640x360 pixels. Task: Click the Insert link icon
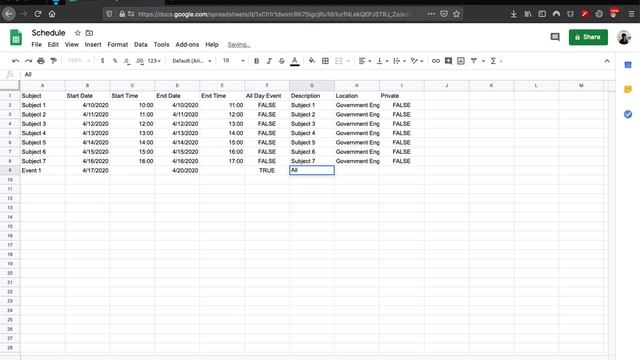point(436,61)
